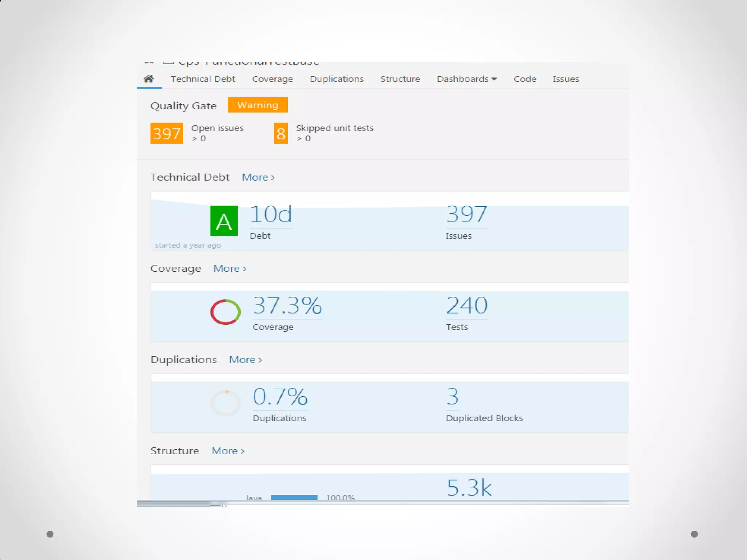Open More link next to Duplications

click(x=245, y=360)
